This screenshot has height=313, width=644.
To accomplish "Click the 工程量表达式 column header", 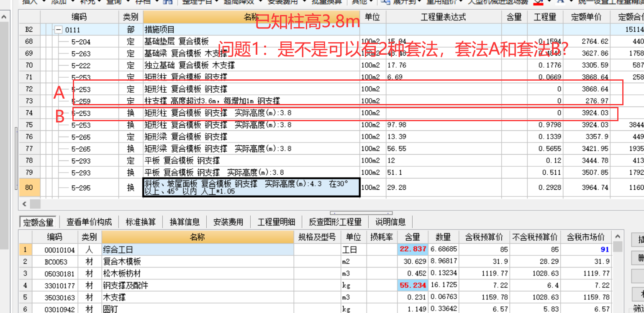I will pos(443,17).
